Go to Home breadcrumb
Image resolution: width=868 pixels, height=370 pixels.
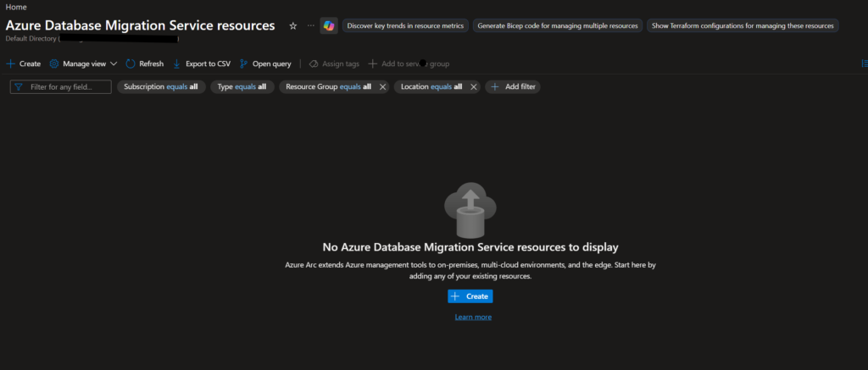coord(16,7)
